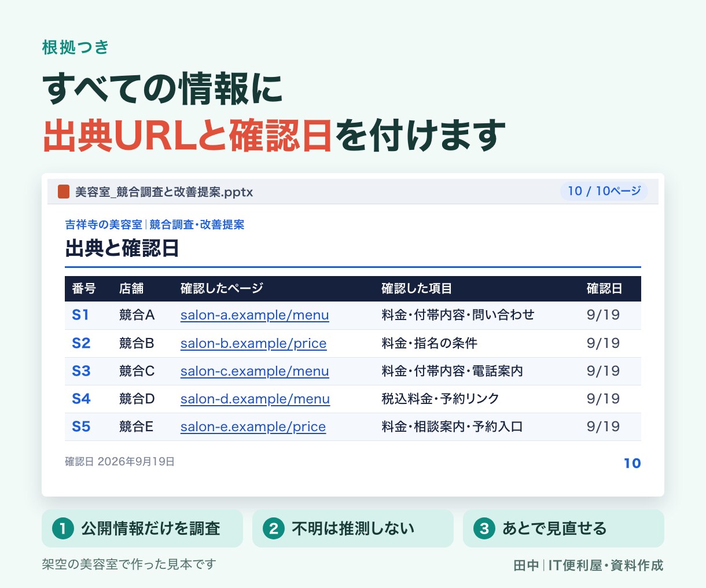The width and height of the screenshot is (706, 588).
Task: Select source number S2
Action: point(81,343)
